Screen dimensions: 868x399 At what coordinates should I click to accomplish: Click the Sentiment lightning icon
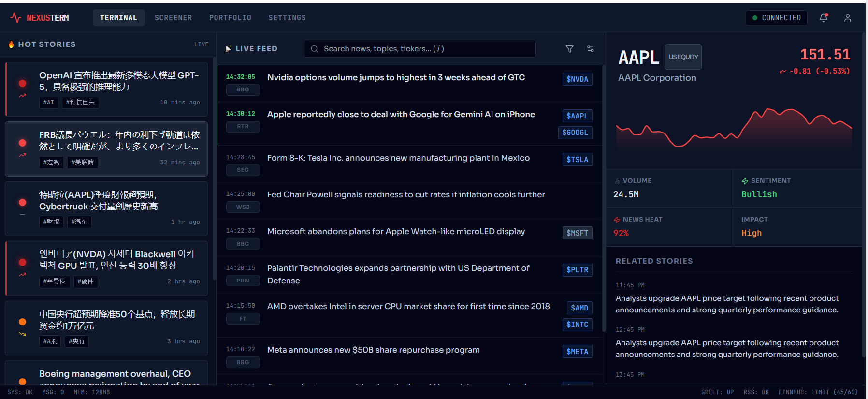745,181
